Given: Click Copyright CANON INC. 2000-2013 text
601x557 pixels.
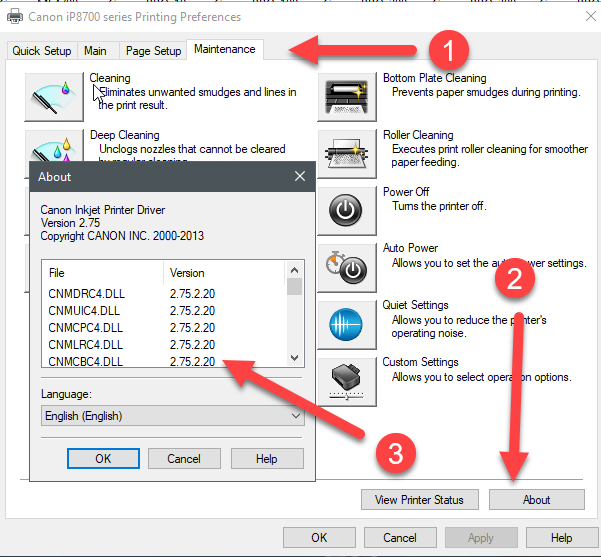Looking at the screenshot, I should click(122, 236).
